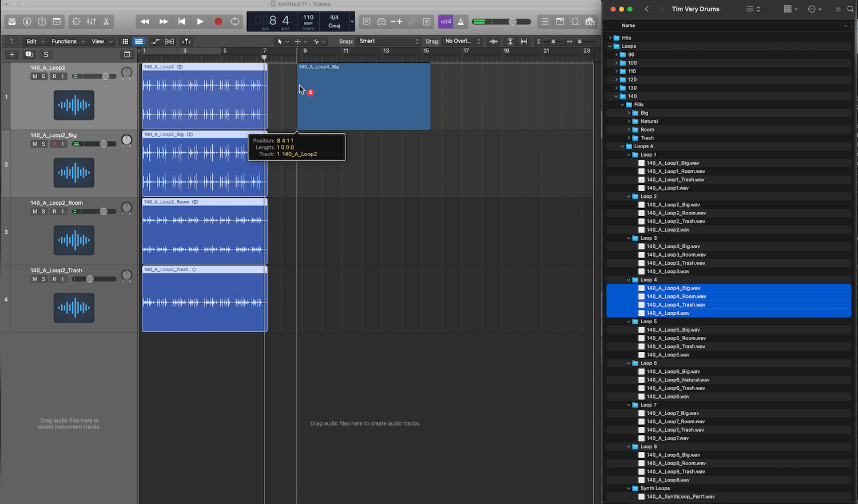Image resolution: width=858 pixels, height=504 pixels.
Task: Start playback with the Play button
Action: pyautogui.click(x=200, y=22)
